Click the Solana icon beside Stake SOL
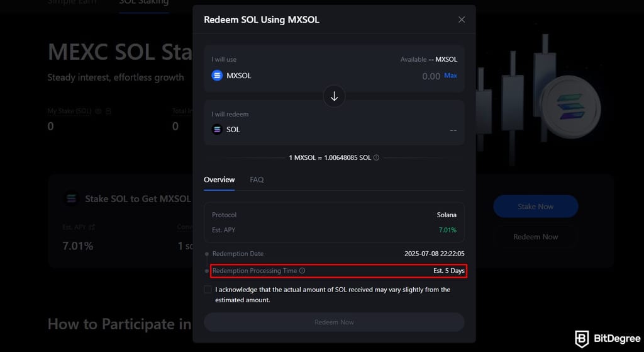The width and height of the screenshot is (644, 352). pyautogui.click(x=72, y=199)
